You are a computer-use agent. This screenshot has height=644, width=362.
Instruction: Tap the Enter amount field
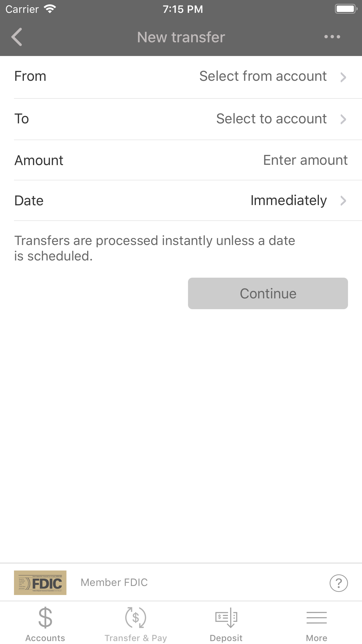(x=305, y=160)
